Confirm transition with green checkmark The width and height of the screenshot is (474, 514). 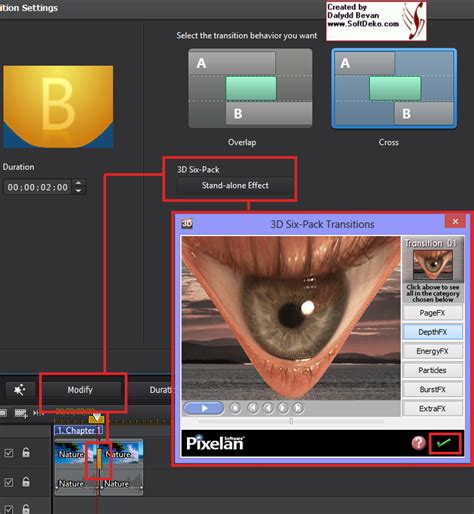[x=445, y=443]
